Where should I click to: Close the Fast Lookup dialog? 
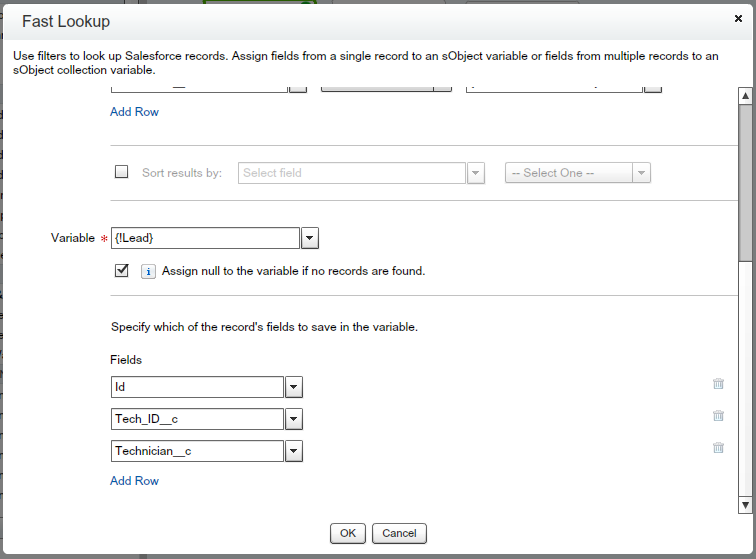[738, 18]
